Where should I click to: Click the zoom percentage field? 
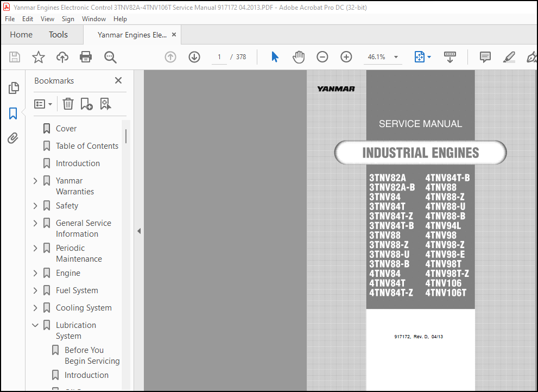point(376,57)
